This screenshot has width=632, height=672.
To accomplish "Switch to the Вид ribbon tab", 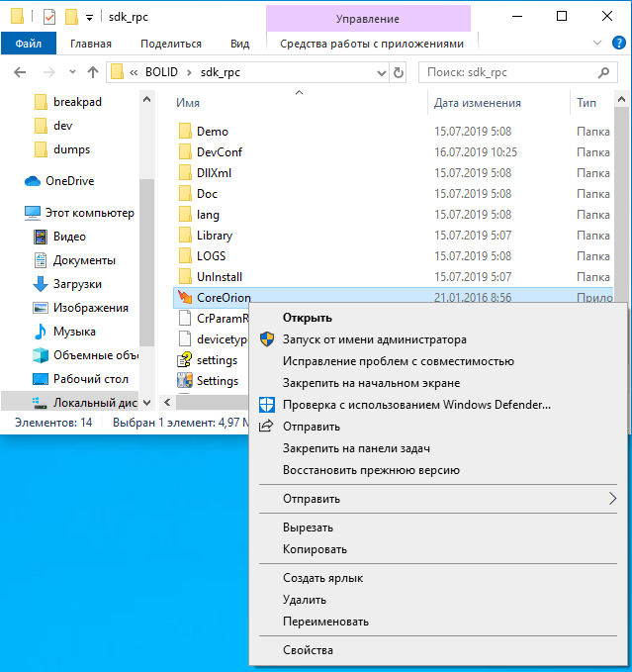I will pyautogui.click(x=239, y=44).
